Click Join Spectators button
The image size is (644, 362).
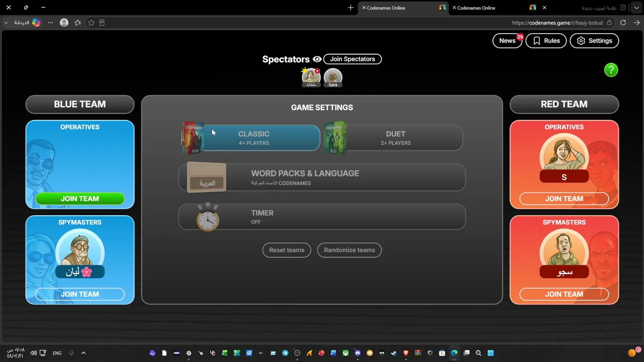tap(352, 59)
